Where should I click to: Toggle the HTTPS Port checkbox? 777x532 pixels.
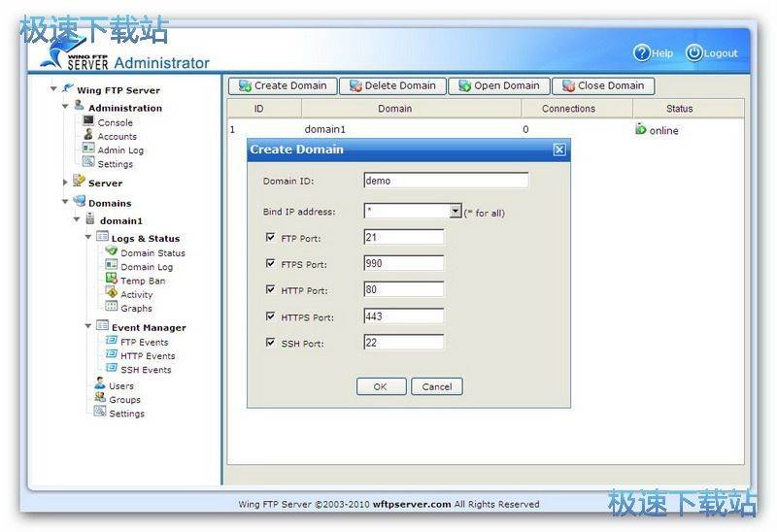[x=270, y=316]
